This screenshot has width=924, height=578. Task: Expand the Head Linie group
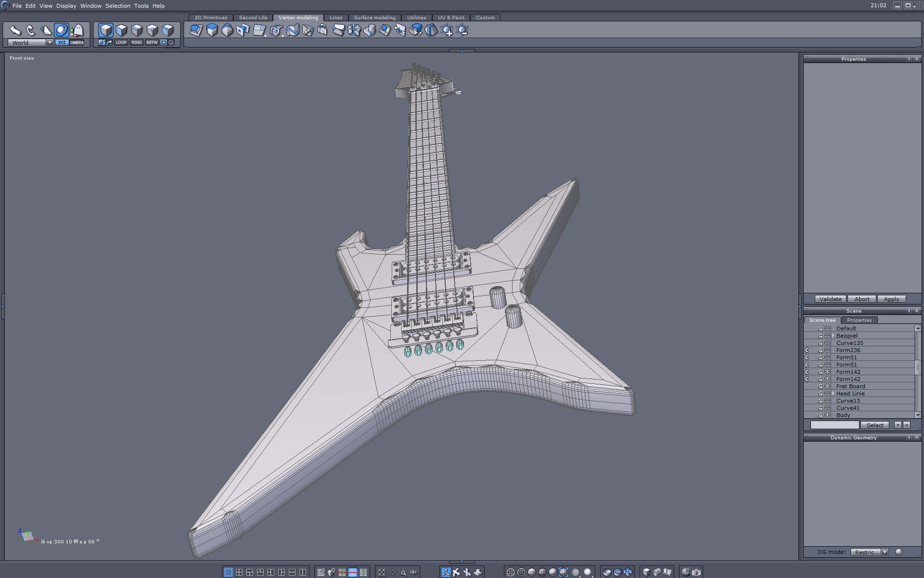click(834, 394)
